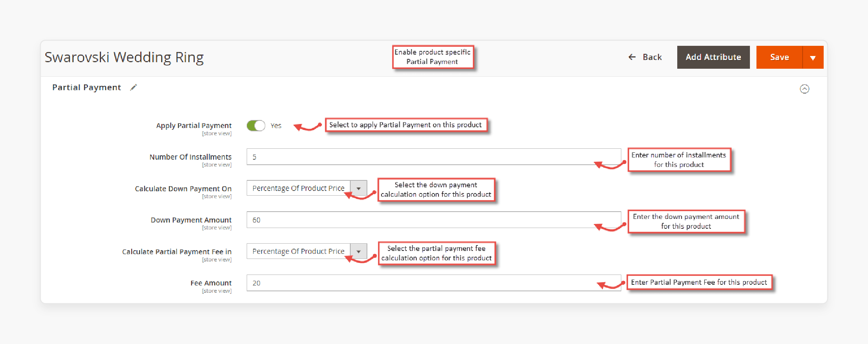Click the Fee Amount input field

point(433,283)
